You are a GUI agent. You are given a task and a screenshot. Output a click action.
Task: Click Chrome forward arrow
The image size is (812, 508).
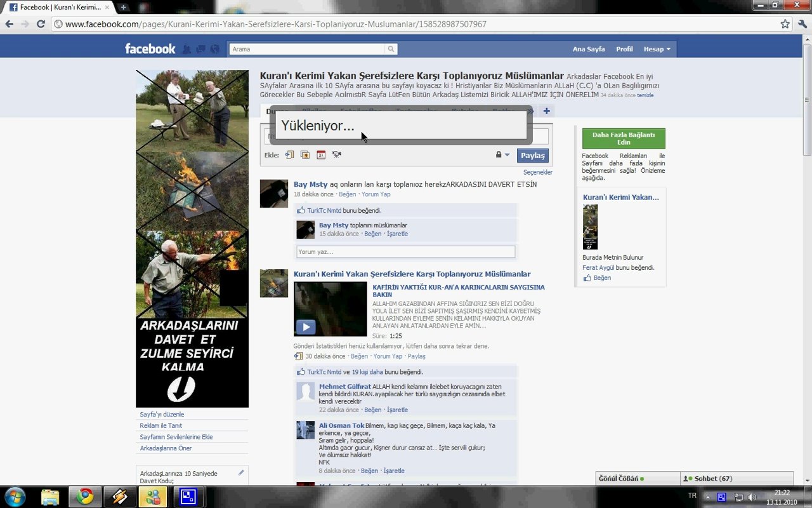25,24
